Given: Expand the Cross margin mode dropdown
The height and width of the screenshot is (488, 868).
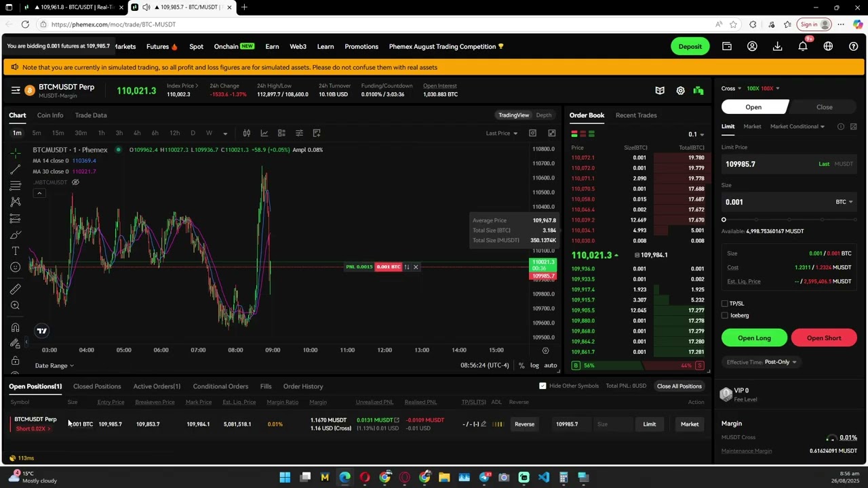Looking at the screenshot, I should coord(731,88).
